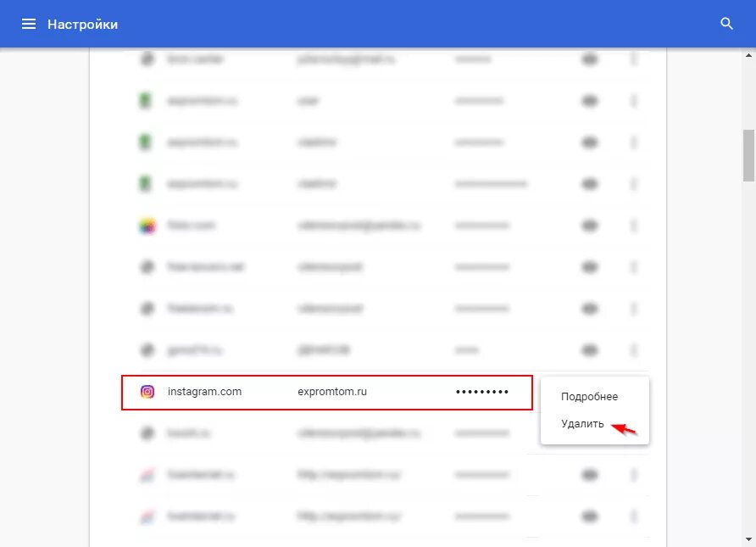Click the scrollbar down arrow
This screenshot has height=547, width=756.
tap(748, 539)
